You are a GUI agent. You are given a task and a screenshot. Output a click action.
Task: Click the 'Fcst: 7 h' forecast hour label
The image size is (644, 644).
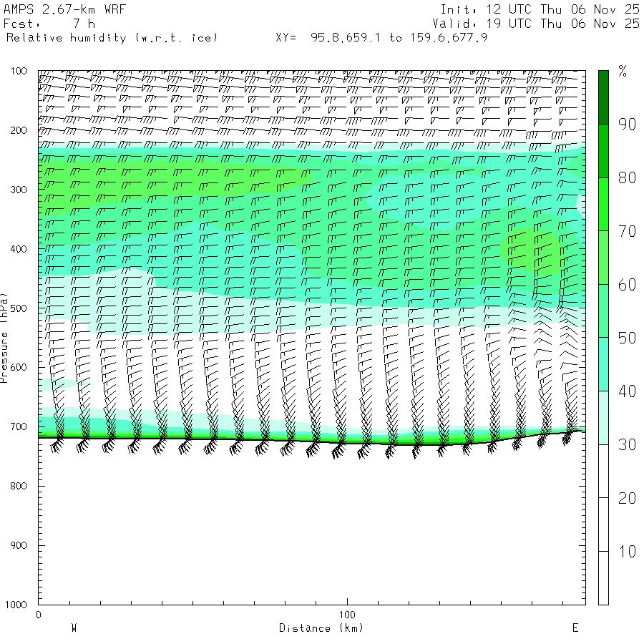[49, 24]
